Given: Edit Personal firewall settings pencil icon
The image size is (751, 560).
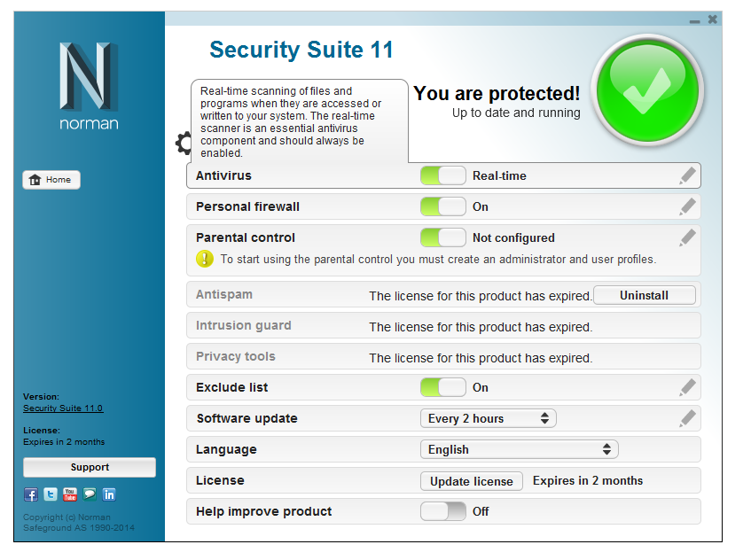Looking at the screenshot, I should coord(687,206).
